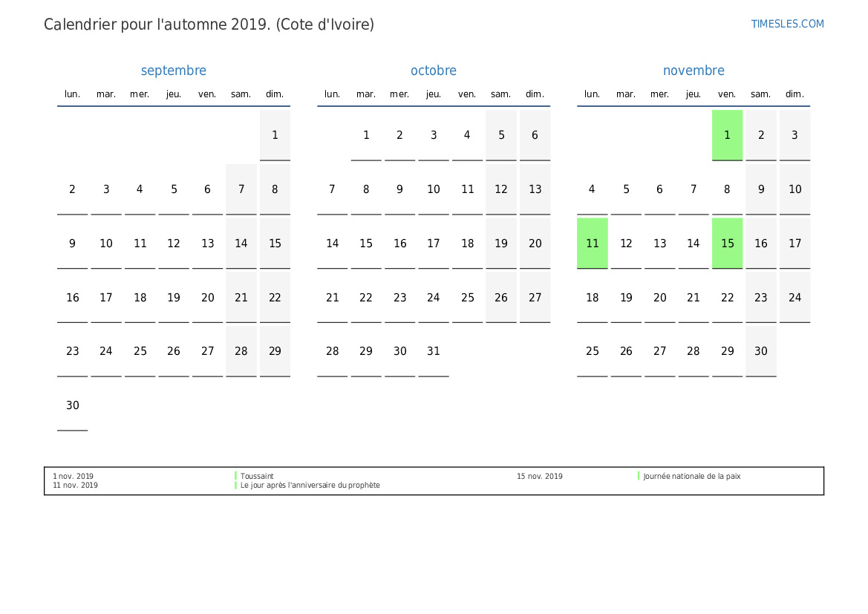Select September 7

[x=241, y=189]
